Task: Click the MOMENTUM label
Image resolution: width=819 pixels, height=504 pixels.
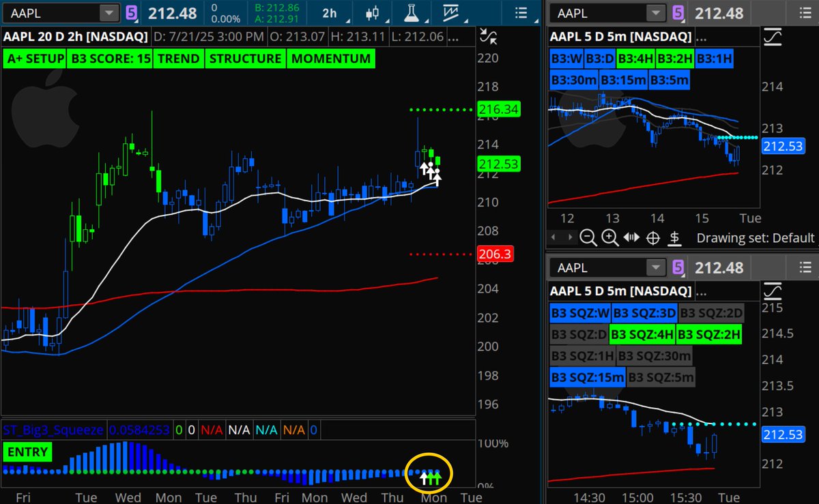Action: (x=331, y=59)
